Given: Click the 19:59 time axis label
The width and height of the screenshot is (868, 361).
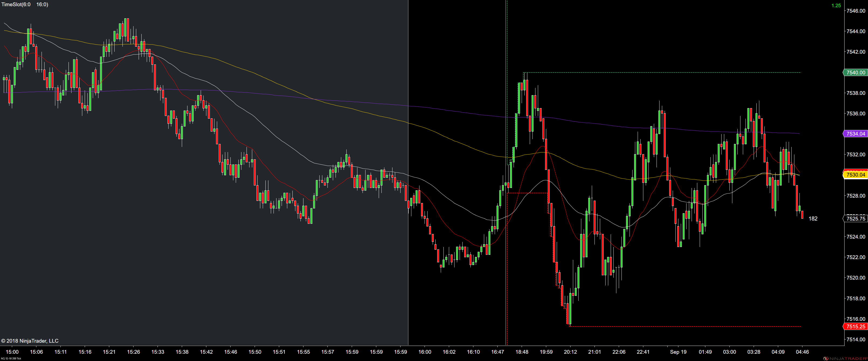Looking at the screenshot, I should click(546, 352).
